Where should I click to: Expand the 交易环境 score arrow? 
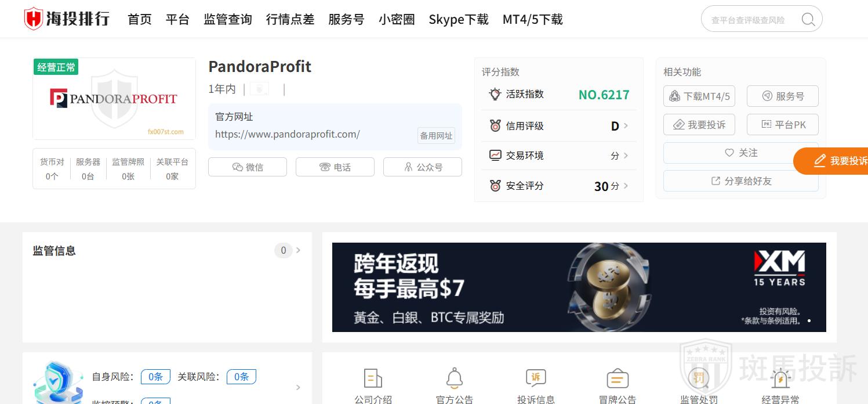(626, 156)
